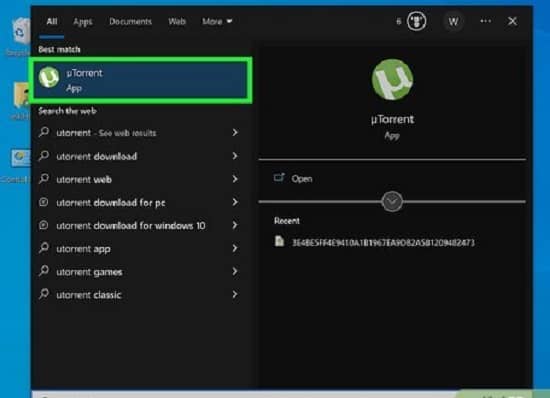Click search icon beside 'utorrent - See web results'
Image resolution: width=550 pixels, height=398 pixels.
[44, 132]
